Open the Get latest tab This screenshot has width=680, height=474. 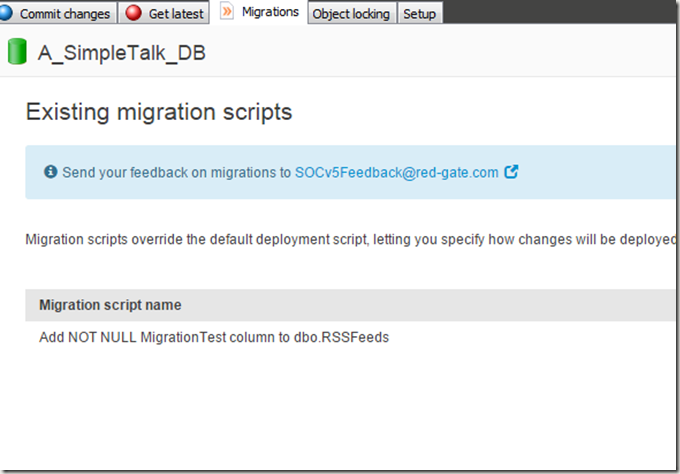tap(176, 13)
